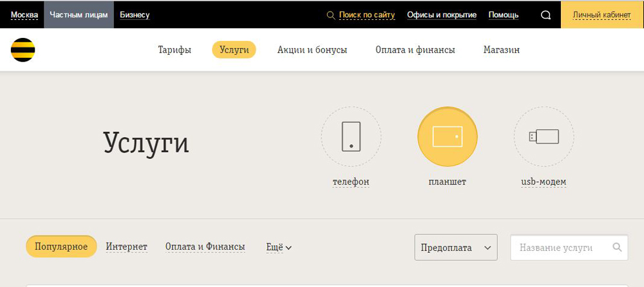644x287 pixels.
Task: Open the Офисы и покрытие link
Action: tap(442, 15)
